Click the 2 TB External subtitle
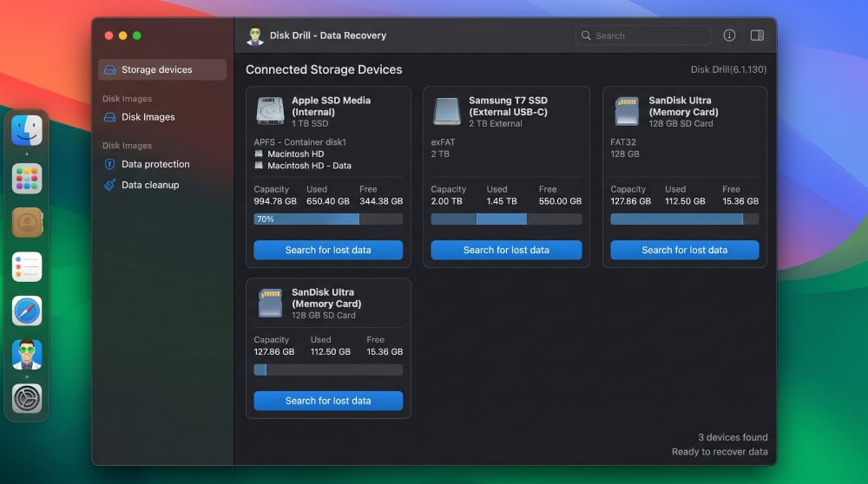 pos(496,123)
